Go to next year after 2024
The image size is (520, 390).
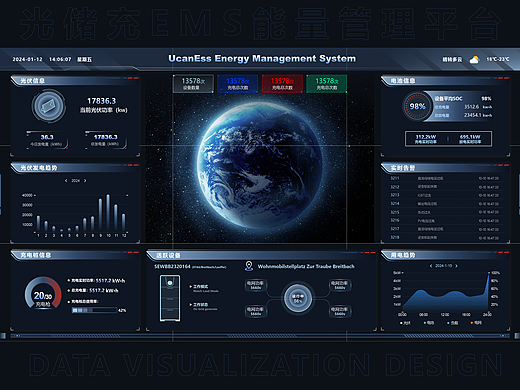click(x=85, y=180)
